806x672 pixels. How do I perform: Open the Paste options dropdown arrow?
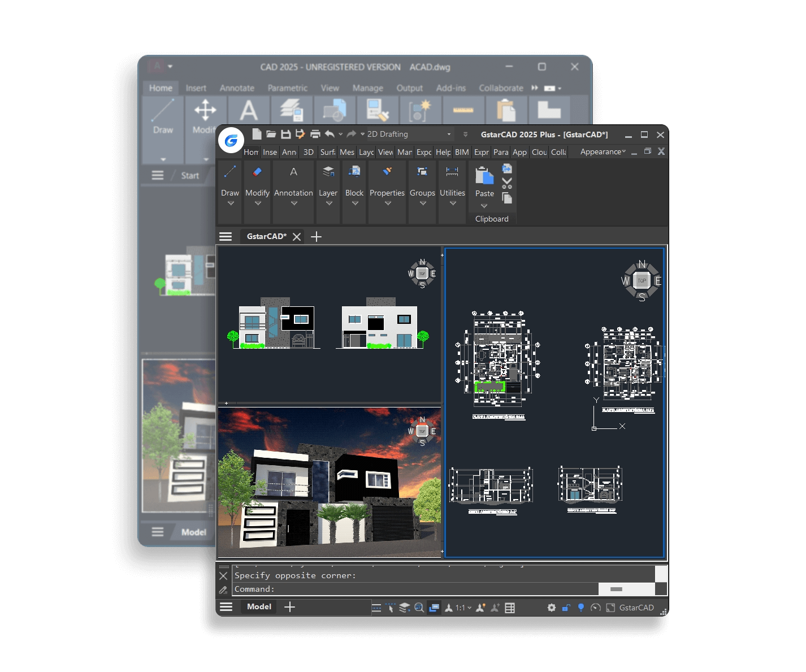[x=484, y=206]
